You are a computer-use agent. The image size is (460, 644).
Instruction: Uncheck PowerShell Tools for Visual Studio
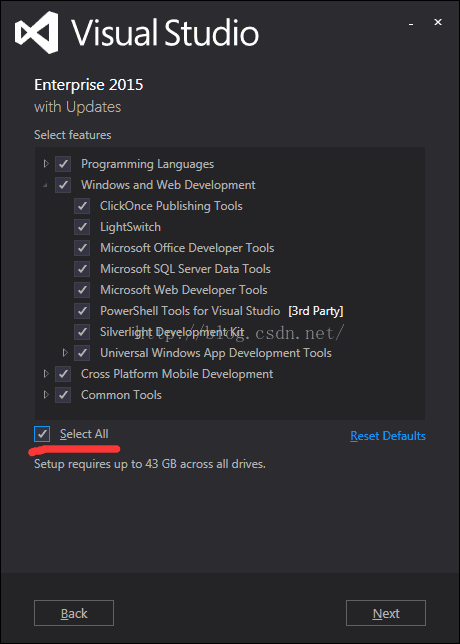(x=82, y=311)
